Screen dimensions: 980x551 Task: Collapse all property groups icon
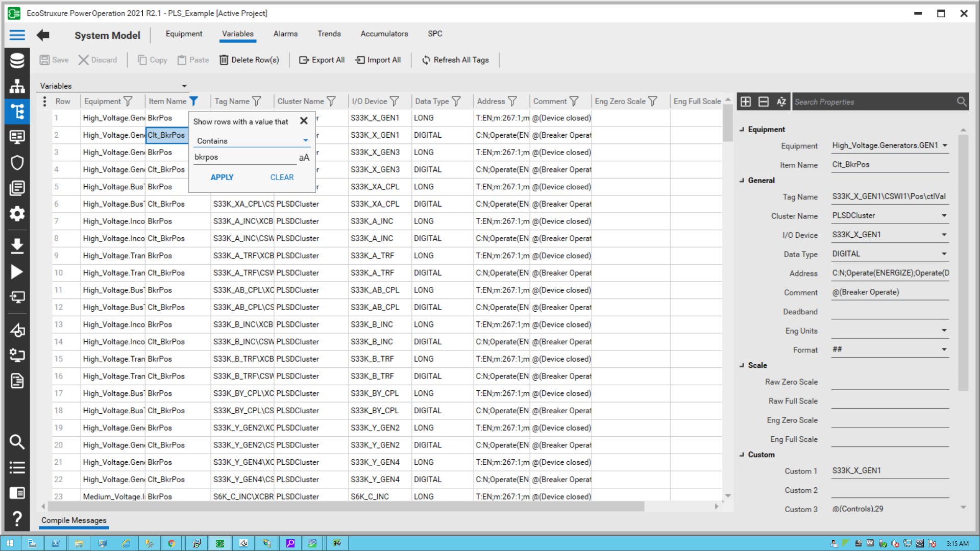pos(764,102)
